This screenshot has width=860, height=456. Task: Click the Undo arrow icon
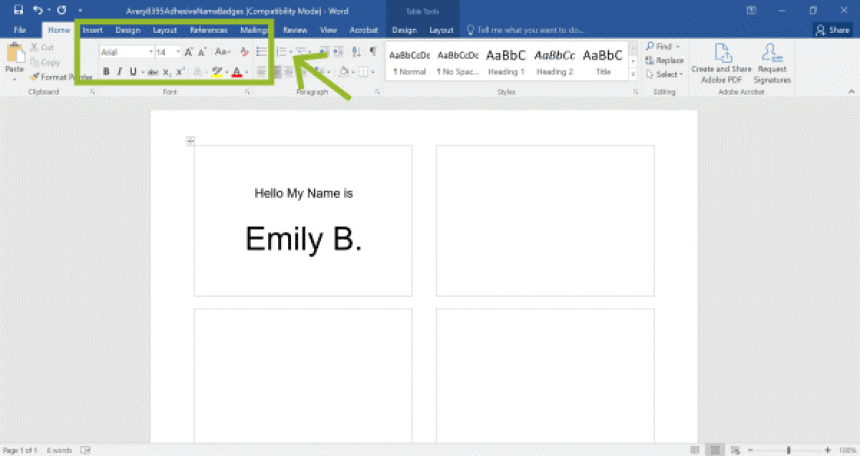point(37,9)
